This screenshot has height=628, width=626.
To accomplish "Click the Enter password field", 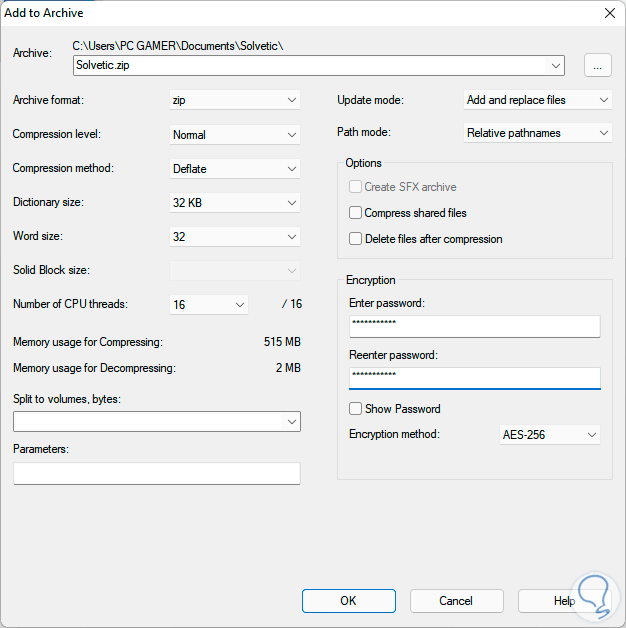I will [474, 327].
